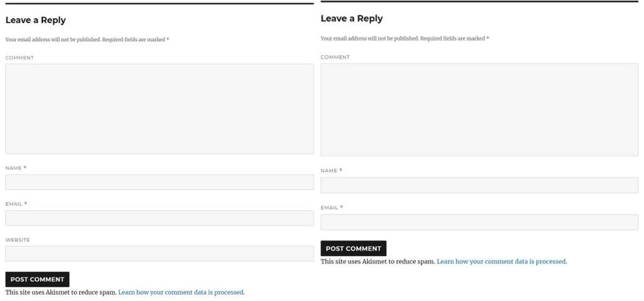644x301 pixels.
Task: Click the left NAME label
Action: [14, 168]
